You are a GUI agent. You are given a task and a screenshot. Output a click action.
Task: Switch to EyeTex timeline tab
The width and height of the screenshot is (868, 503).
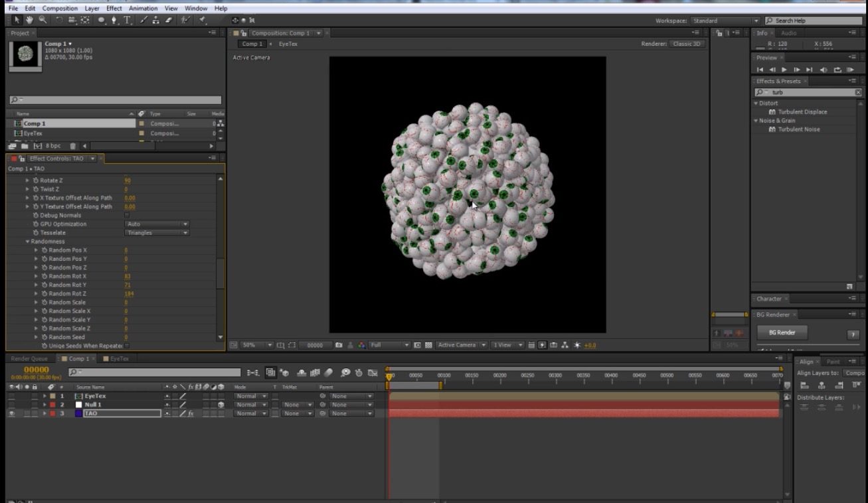point(120,358)
